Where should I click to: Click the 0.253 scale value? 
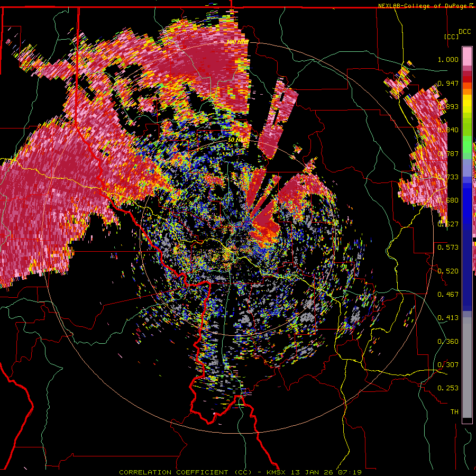click(448, 388)
